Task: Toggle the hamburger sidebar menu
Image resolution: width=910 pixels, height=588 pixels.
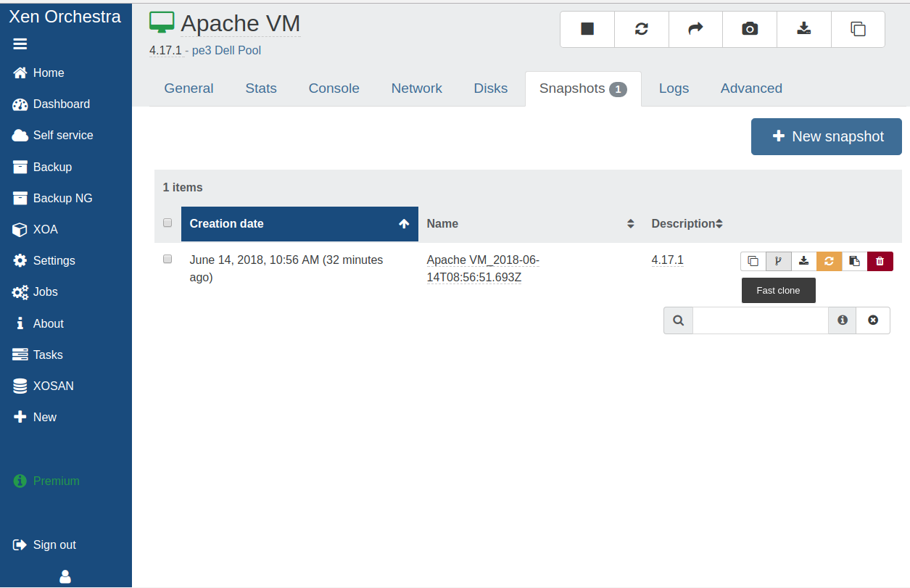Action: [20, 44]
